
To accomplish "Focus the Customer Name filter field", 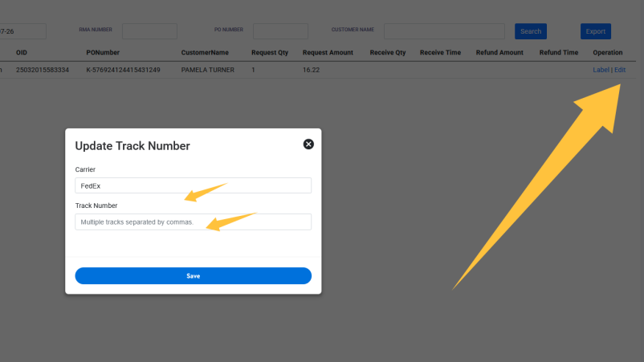I will coord(444,31).
